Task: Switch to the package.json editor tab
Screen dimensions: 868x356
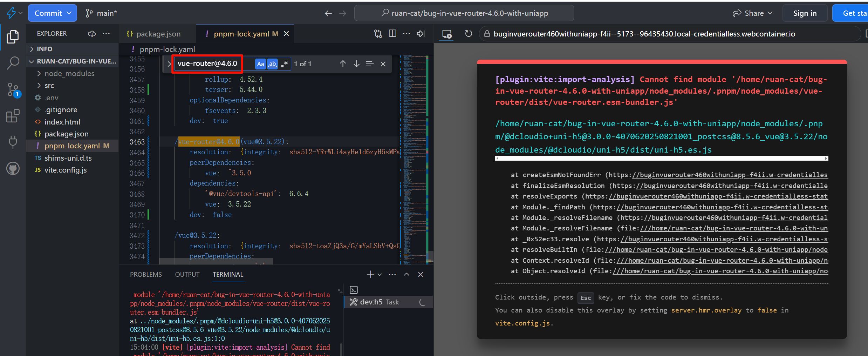Action: [x=158, y=34]
